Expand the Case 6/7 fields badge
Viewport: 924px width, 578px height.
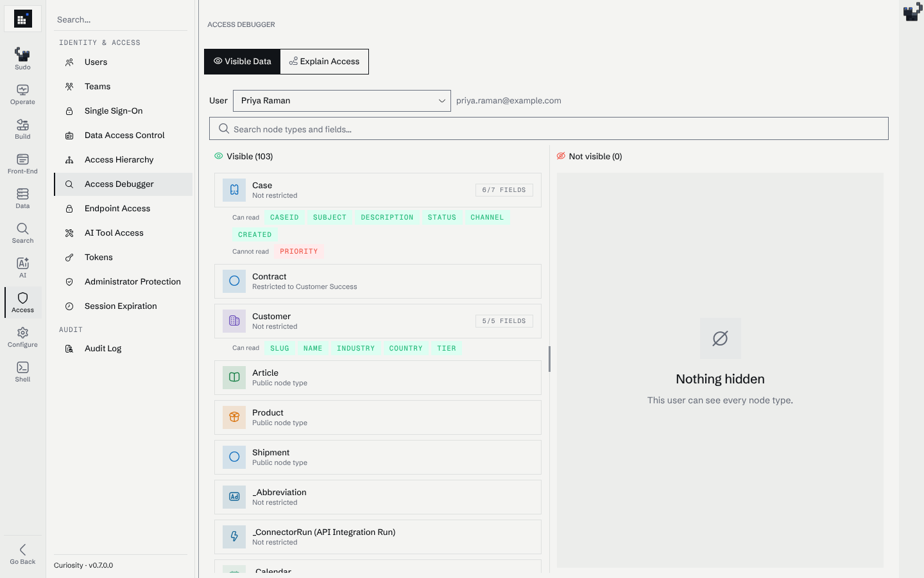[504, 190]
